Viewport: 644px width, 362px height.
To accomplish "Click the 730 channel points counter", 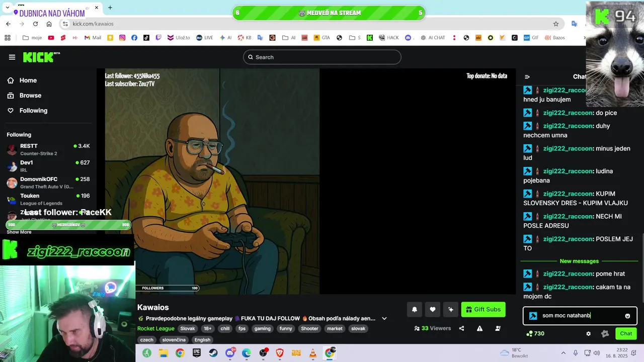I will point(535,333).
